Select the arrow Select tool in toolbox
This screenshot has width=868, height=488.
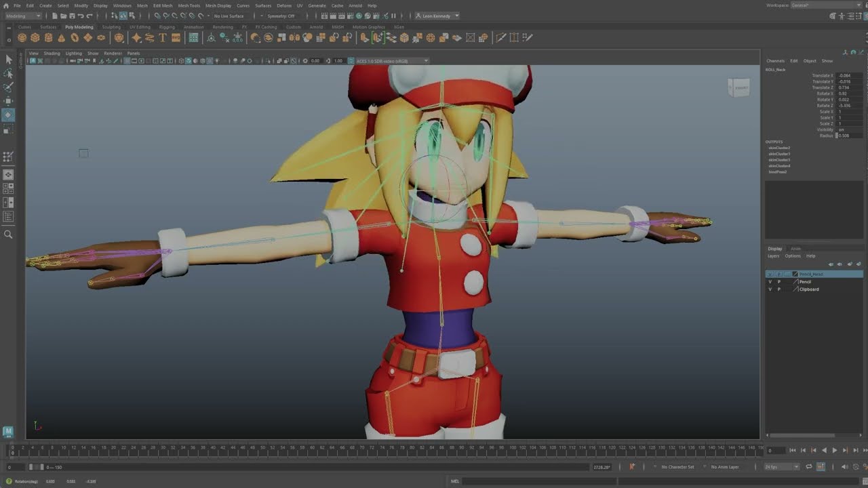pyautogui.click(x=8, y=60)
